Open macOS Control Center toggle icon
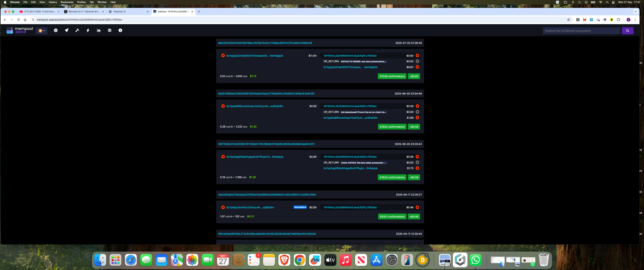The width and height of the screenshot is (644, 270). point(613,2)
